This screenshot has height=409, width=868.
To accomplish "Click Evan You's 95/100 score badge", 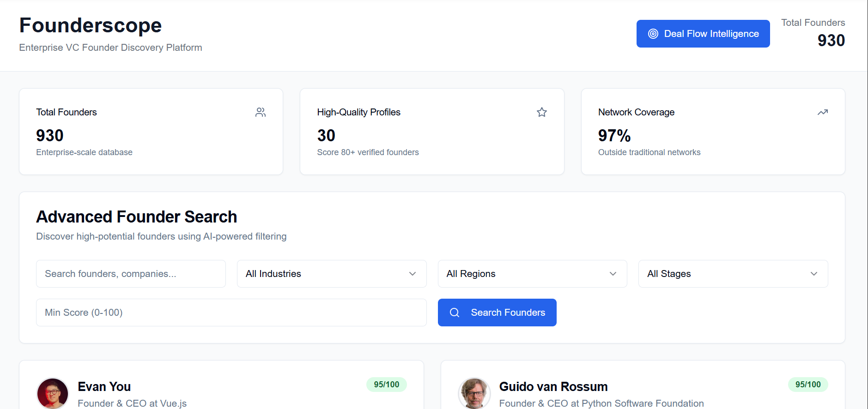I will click(386, 385).
